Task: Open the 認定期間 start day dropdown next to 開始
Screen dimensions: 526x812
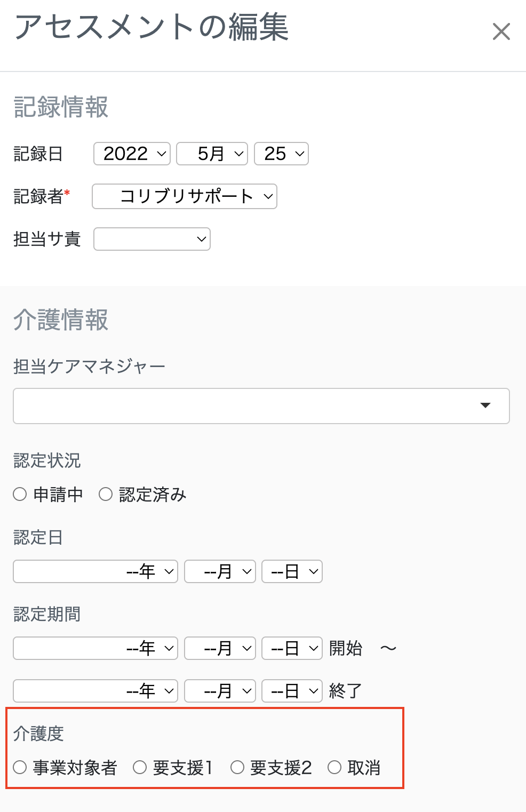Action: point(292,648)
